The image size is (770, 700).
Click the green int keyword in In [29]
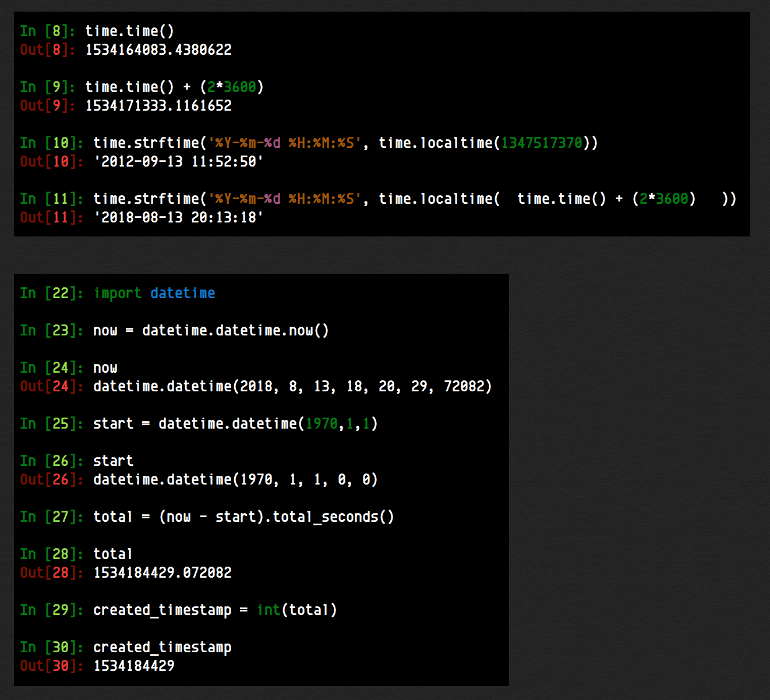click(x=269, y=610)
